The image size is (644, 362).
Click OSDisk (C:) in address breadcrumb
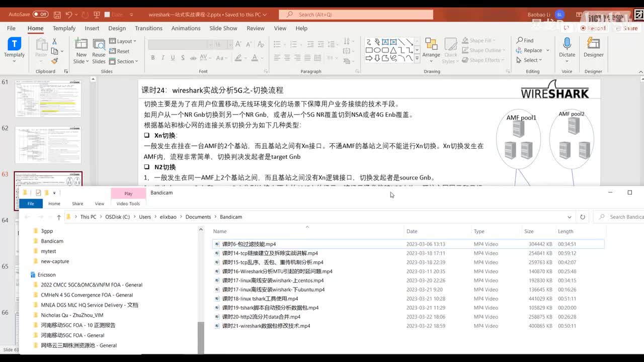point(117,217)
